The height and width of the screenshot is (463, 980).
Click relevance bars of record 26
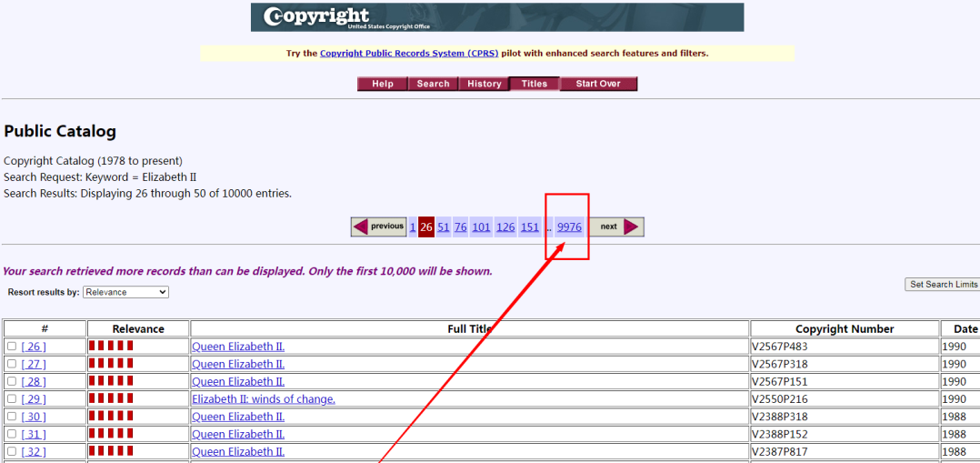111,346
